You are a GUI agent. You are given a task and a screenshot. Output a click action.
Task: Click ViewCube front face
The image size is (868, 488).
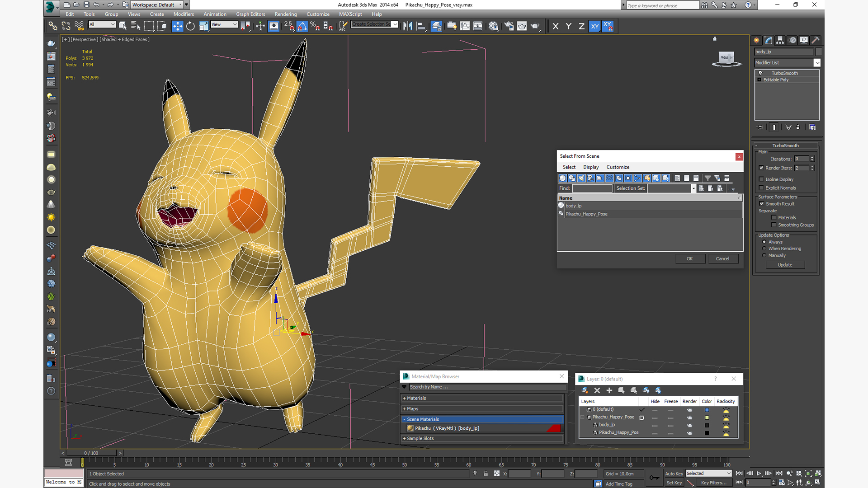725,57
